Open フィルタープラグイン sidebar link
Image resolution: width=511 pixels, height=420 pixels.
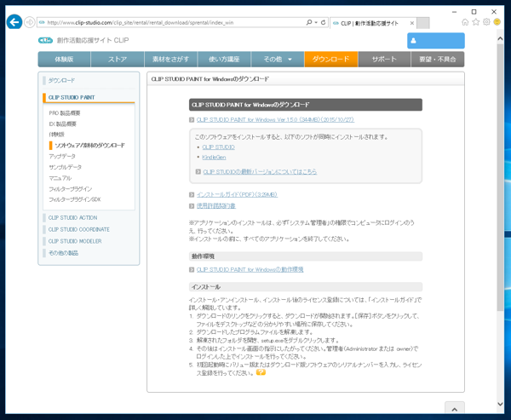[71, 189]
